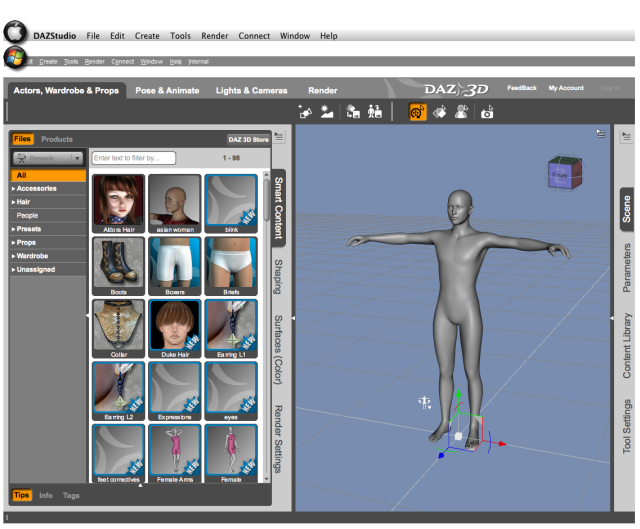Viewport: 640px width, 529px height.
Task: Click the filter text input field
Action: (x=133, y=158)
